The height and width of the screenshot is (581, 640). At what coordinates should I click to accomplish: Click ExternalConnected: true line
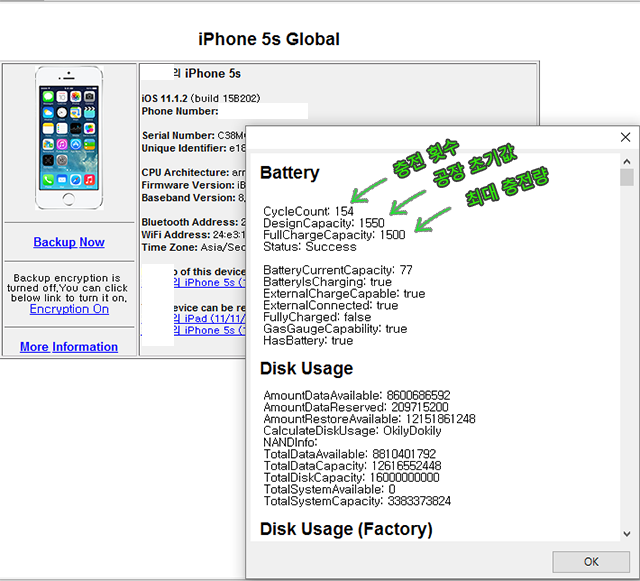point(331,305)
